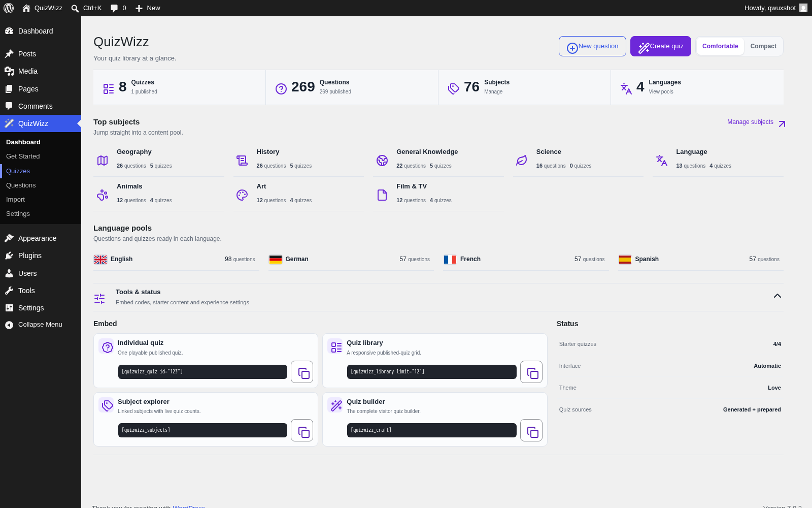The image size is (812, 508).
Task: Collapse the Tools & status section
Action: tap(777, 296)
